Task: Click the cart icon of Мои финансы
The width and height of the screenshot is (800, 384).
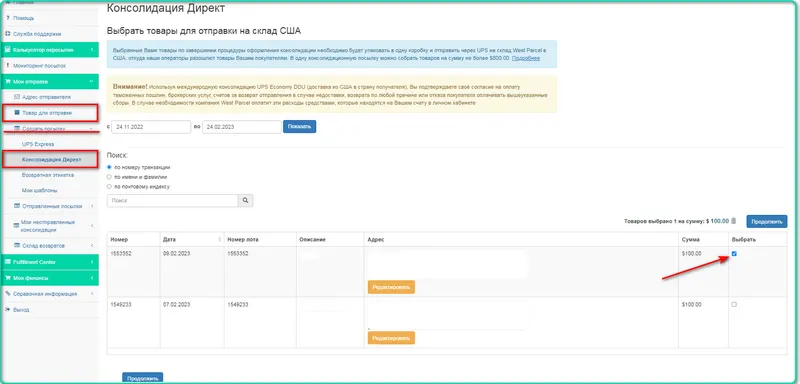Action: 8,278
